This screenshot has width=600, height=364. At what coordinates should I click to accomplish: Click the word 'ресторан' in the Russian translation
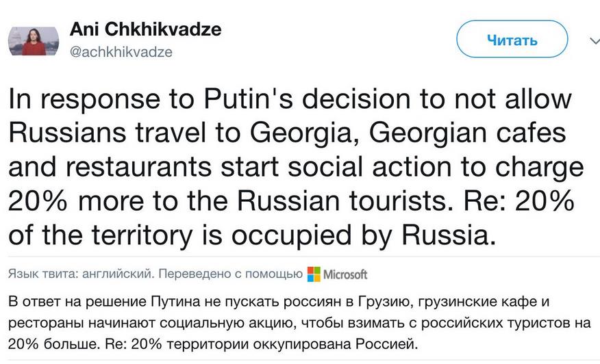pos(40,322)
